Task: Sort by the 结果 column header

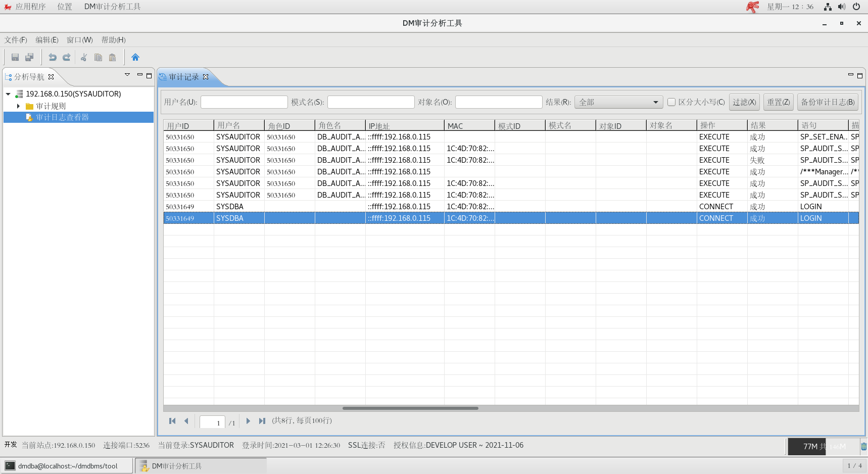Action: [x=773, y=125]
